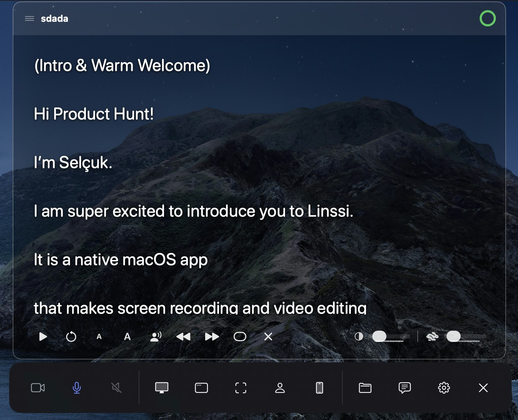Open the teleprompter script panel
The width and height of the screenshot is (518, 420).
[x=405, y=388]
